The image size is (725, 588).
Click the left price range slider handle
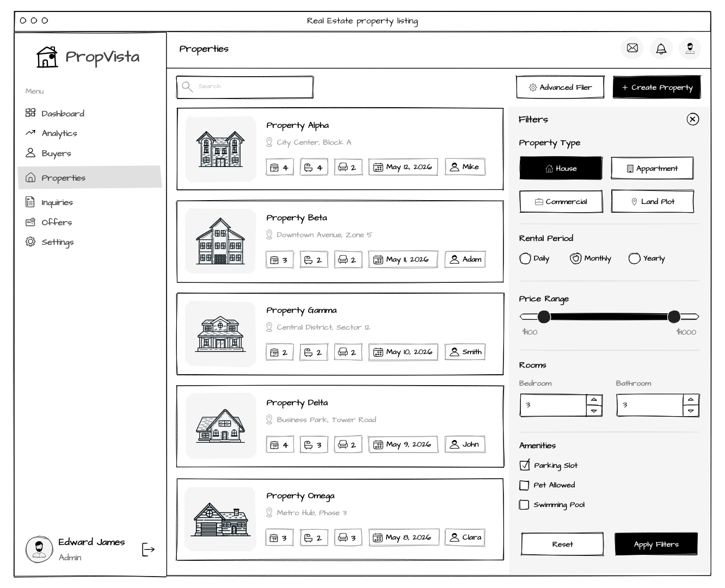[x=544, y=317]
